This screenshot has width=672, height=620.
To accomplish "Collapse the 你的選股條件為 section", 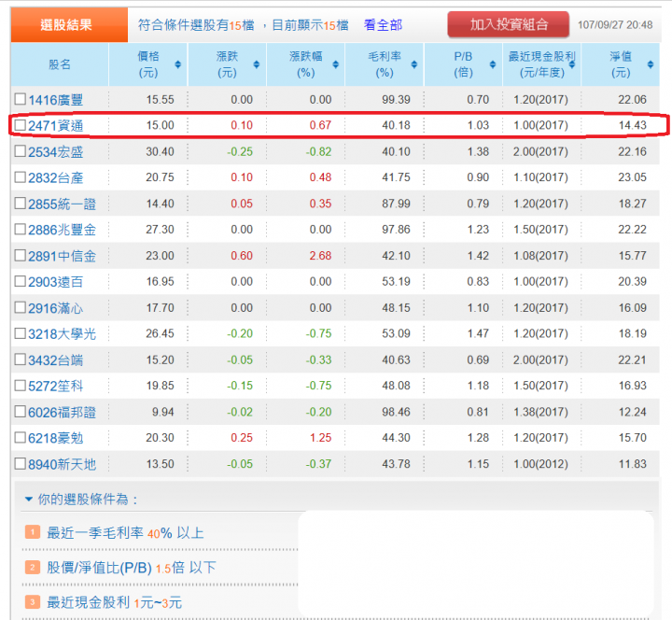I will (29, 500).
